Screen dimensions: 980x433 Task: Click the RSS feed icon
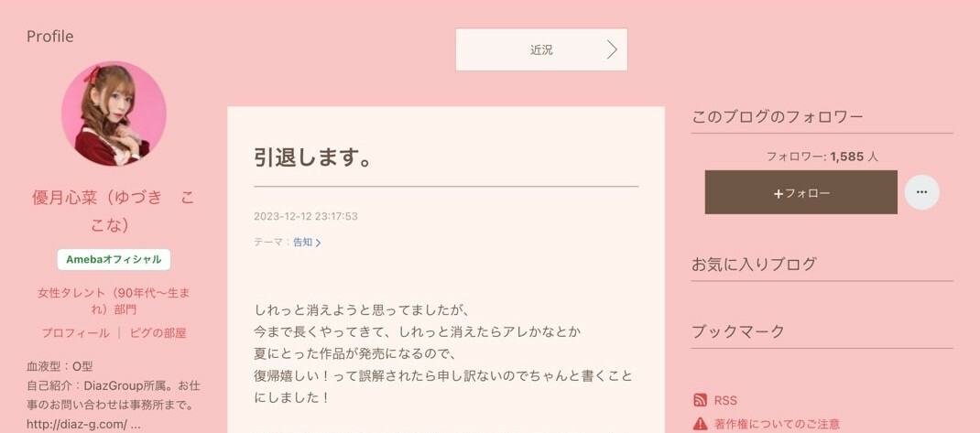tap(700, 401)
